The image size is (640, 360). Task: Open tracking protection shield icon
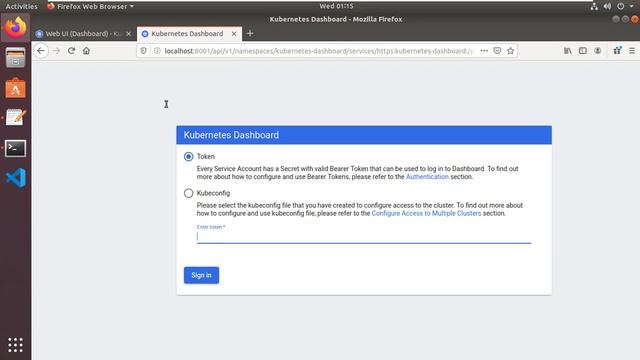click(143, 51)
